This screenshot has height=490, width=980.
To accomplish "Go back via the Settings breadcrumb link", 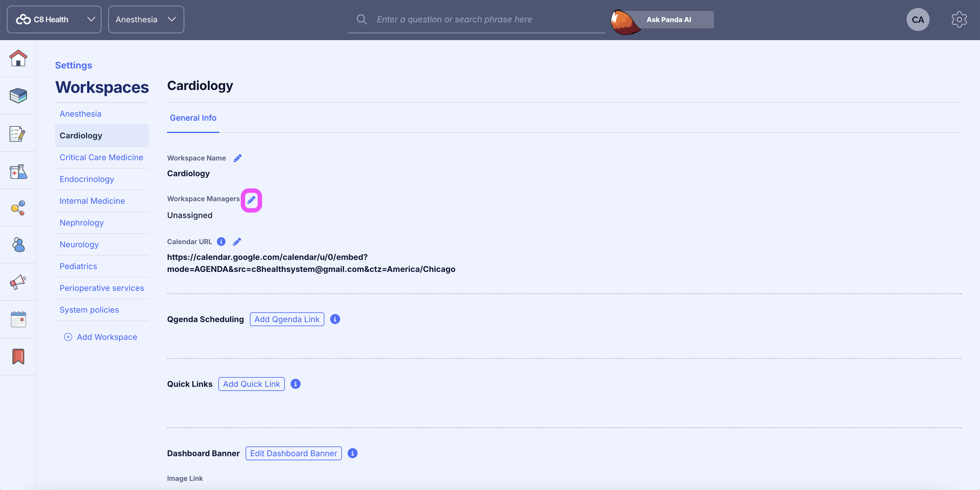I will [x=73, y=65].
